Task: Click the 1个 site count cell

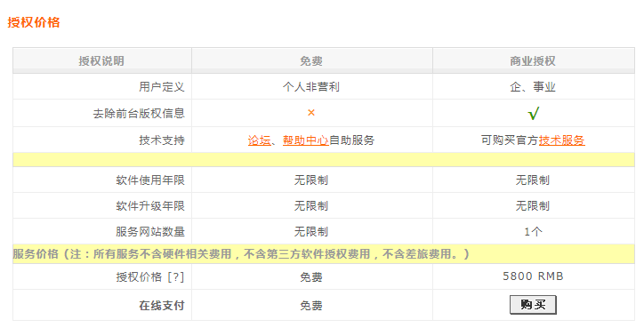Action: [533, 231]
